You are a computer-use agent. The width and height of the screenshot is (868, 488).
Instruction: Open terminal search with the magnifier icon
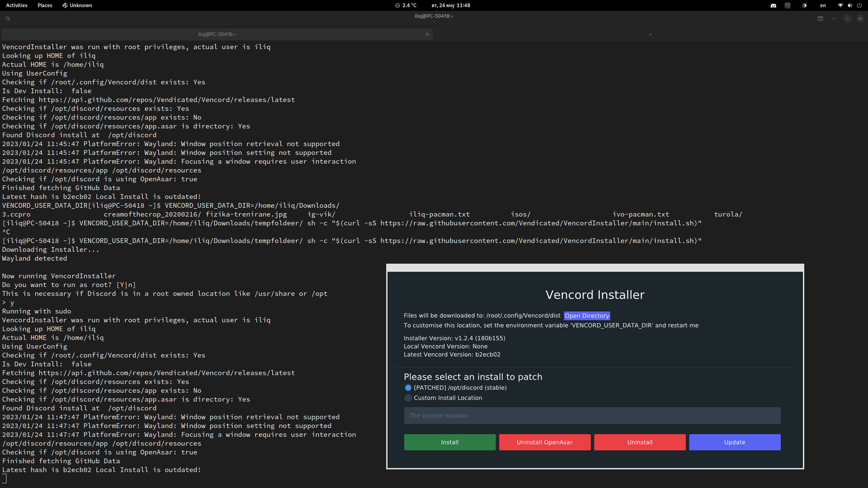tap(8, 19)
